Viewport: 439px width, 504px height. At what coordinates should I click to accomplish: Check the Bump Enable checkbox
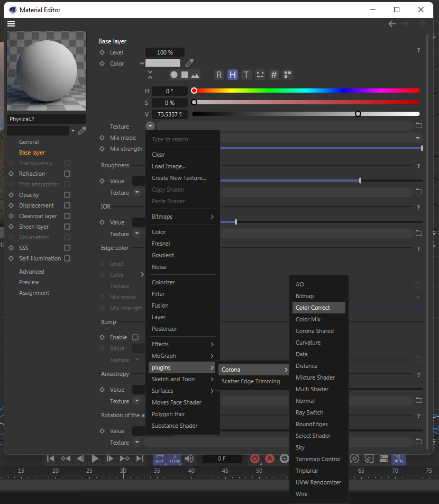[135, 337]
